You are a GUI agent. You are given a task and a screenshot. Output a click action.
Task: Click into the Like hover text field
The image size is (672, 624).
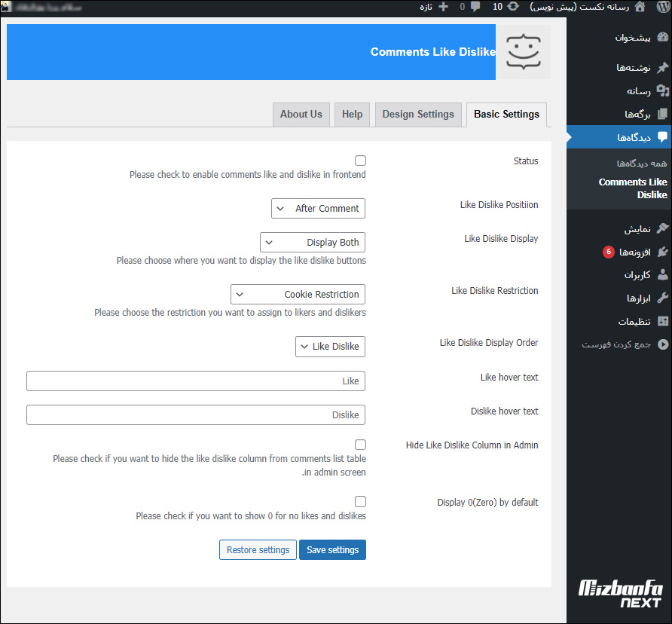[x=196, y=381]
